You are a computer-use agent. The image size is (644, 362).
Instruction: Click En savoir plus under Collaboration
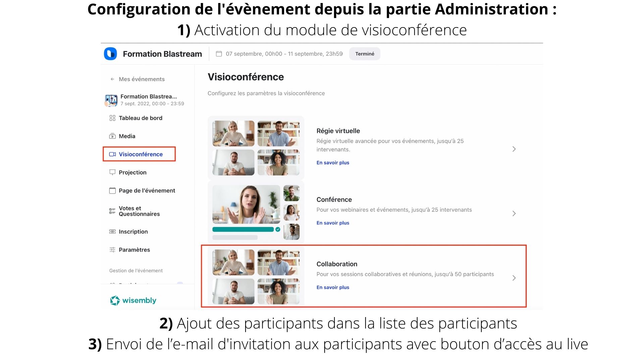[x=333, y=287]
